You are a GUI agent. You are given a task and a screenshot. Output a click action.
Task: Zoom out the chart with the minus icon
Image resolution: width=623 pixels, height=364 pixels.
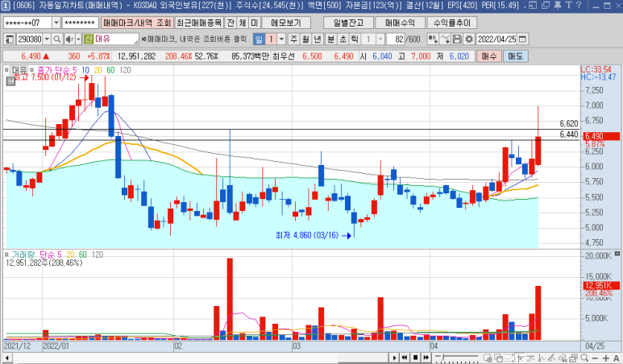[x=595, y=358]
